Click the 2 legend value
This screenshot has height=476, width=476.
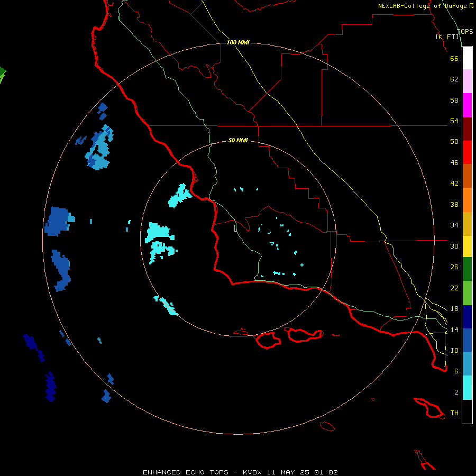[456, 392]
